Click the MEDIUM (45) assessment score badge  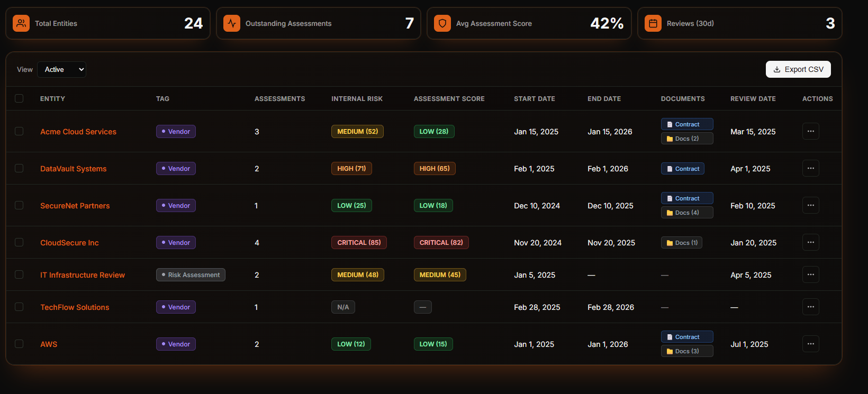point(440,274)
